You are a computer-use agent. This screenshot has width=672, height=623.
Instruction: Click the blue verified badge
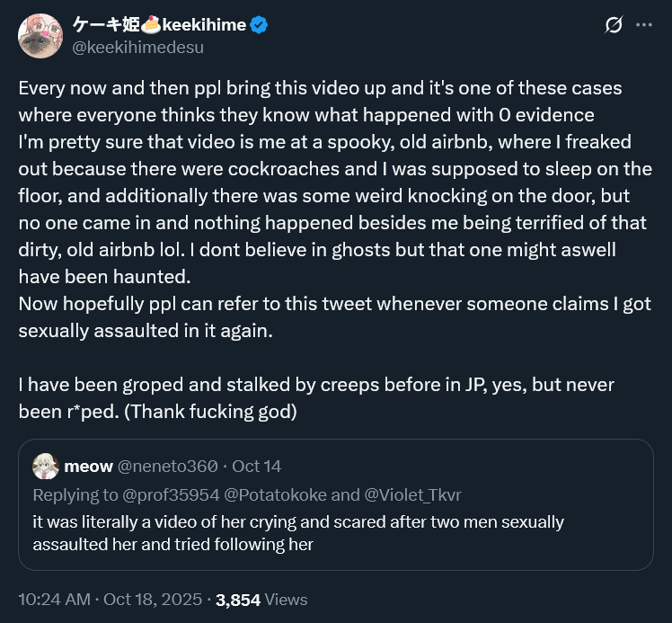point(259,25)
